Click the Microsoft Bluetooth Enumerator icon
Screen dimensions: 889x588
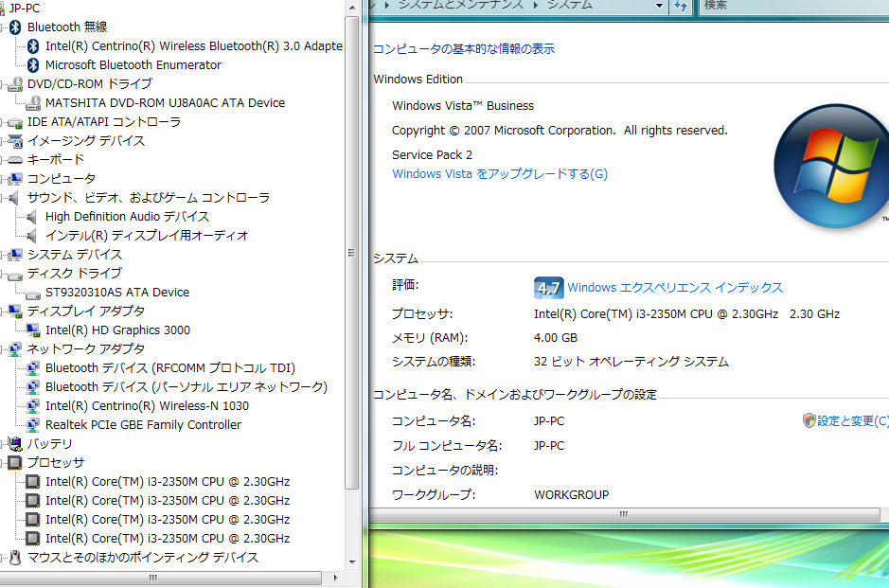[x=33, y=65]
